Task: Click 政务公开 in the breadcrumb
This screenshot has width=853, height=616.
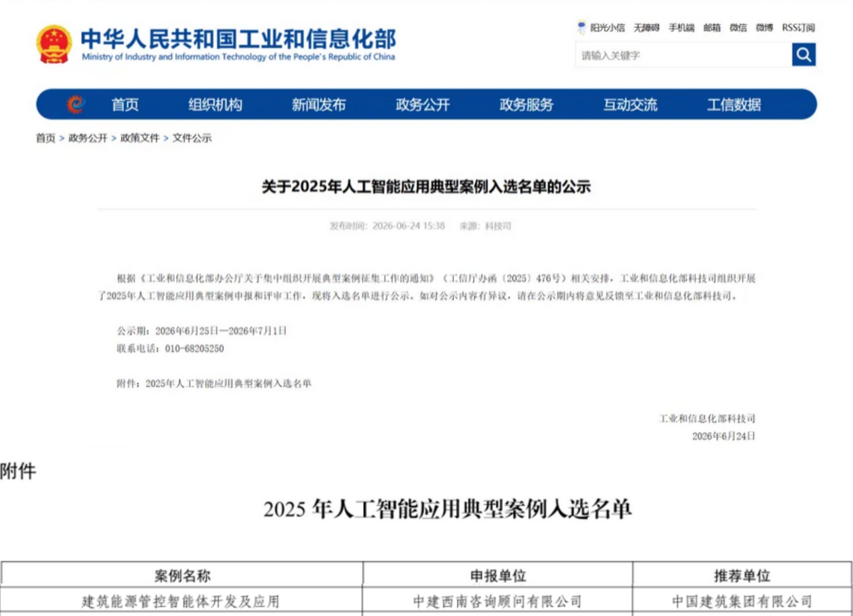Action: [88, 138]
